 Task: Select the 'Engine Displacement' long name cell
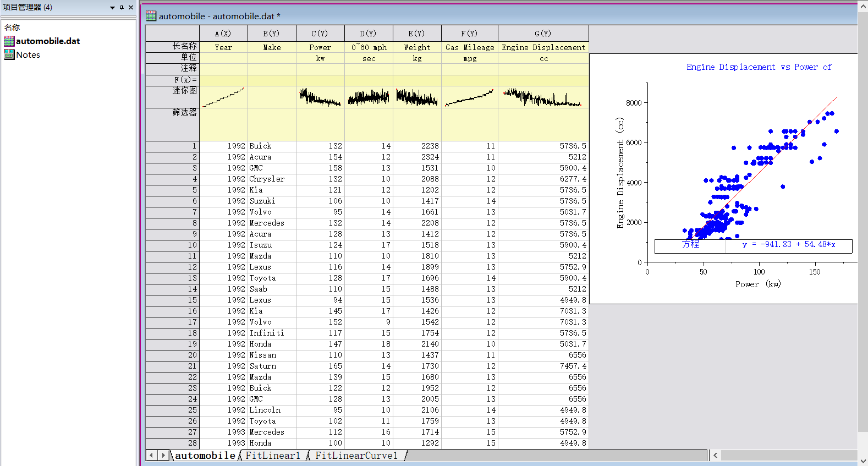coord(543,47)
